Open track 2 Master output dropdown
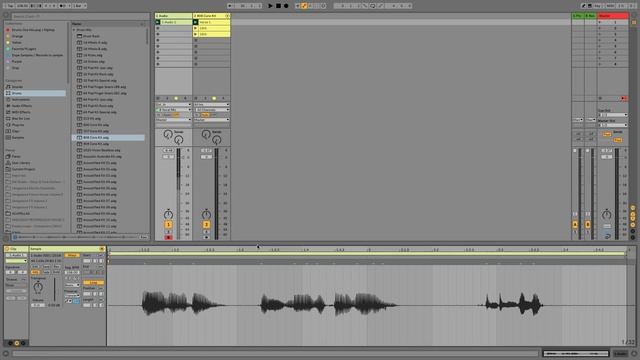640x360 pixels. click(211, 120)
